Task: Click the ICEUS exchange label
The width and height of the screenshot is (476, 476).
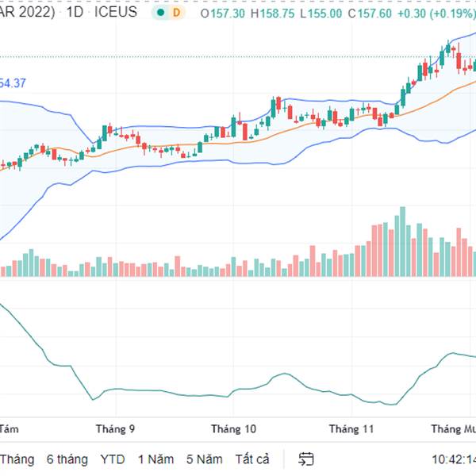Action: [116, 12]
